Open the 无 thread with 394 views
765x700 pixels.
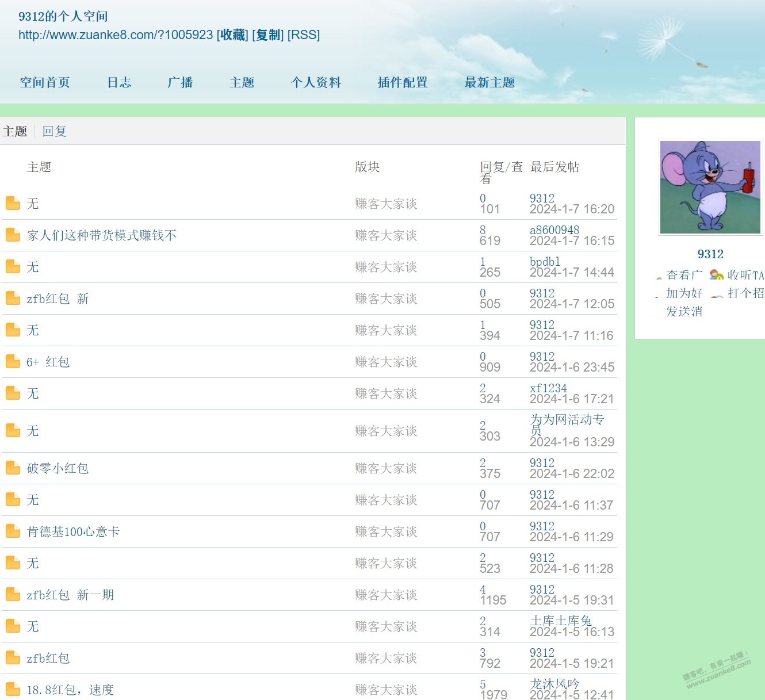click(33, 330)
